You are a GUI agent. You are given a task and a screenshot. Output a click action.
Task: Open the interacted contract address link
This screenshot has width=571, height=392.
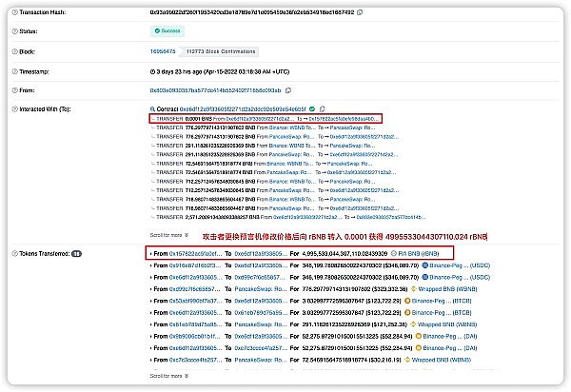243,108
